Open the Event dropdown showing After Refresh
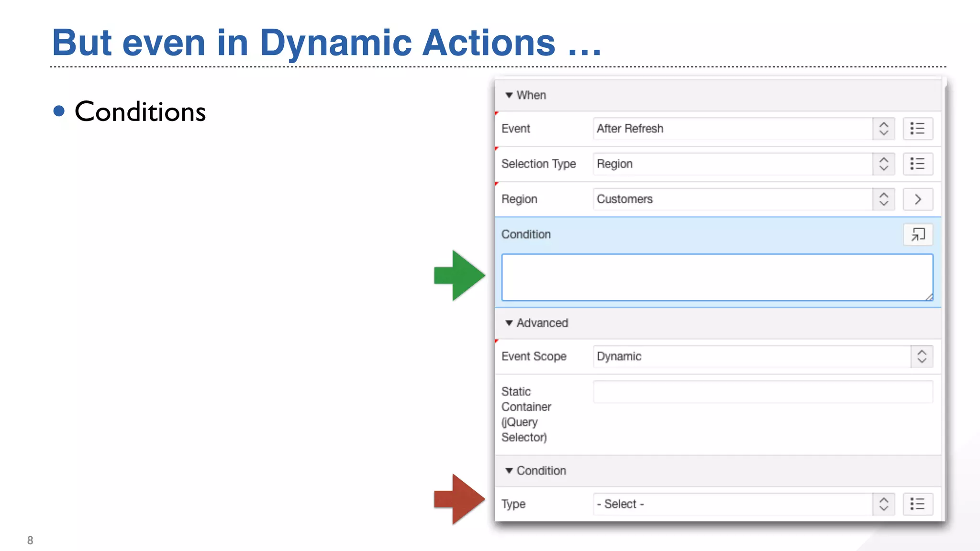Viewport: 980px width, 551px height. (x=744, y=129)
